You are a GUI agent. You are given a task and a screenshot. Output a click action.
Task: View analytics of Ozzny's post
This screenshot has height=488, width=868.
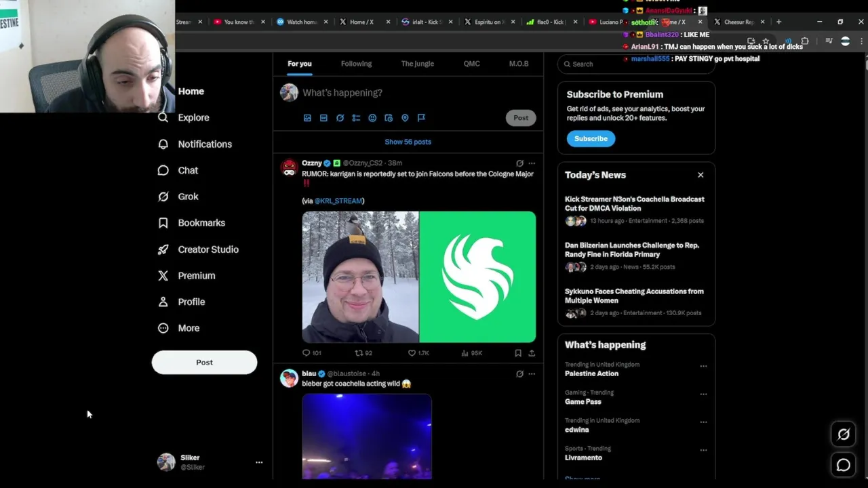click(x=465, y=353)
